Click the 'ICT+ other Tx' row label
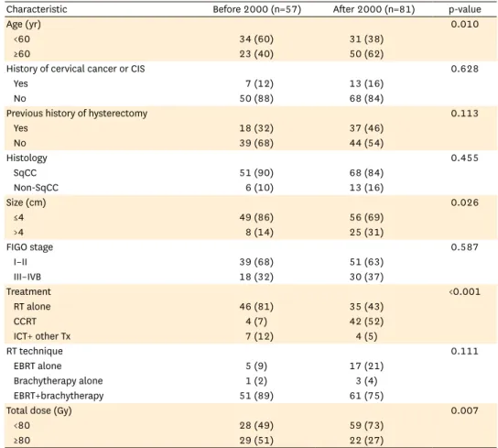 (42, 336)
